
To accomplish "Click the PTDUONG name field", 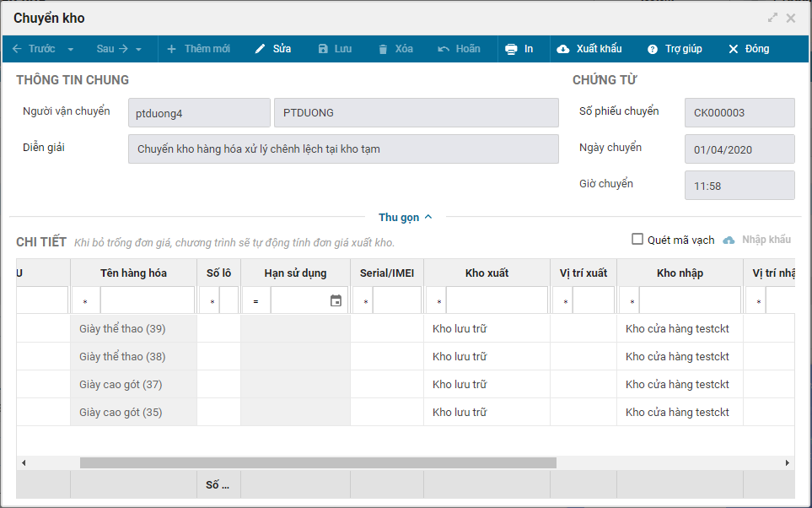I will (x=417, y=112).
